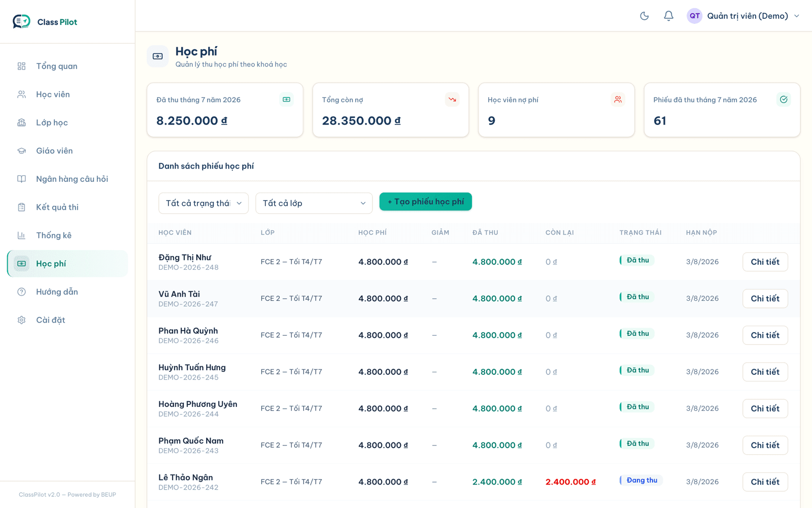Open the Hướng dẫn menu item
Image resolution: width=812 pixels, height=508 pixels.
coord(67,292)
